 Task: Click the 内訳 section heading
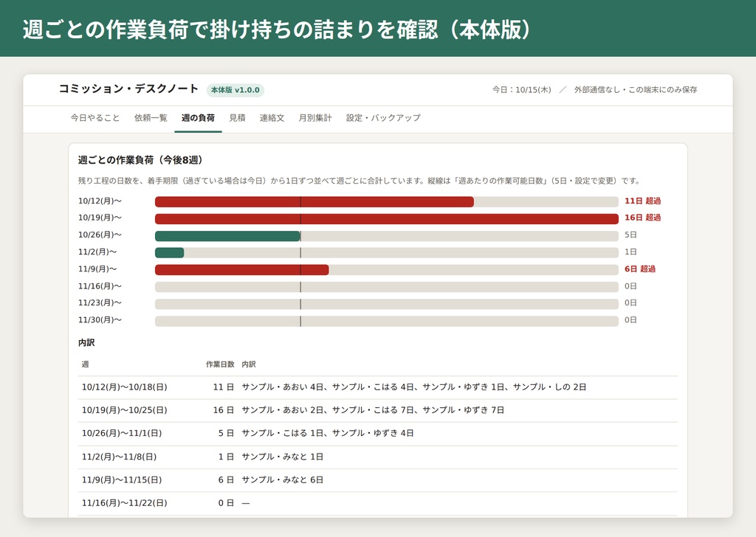[x=86, y=342]
